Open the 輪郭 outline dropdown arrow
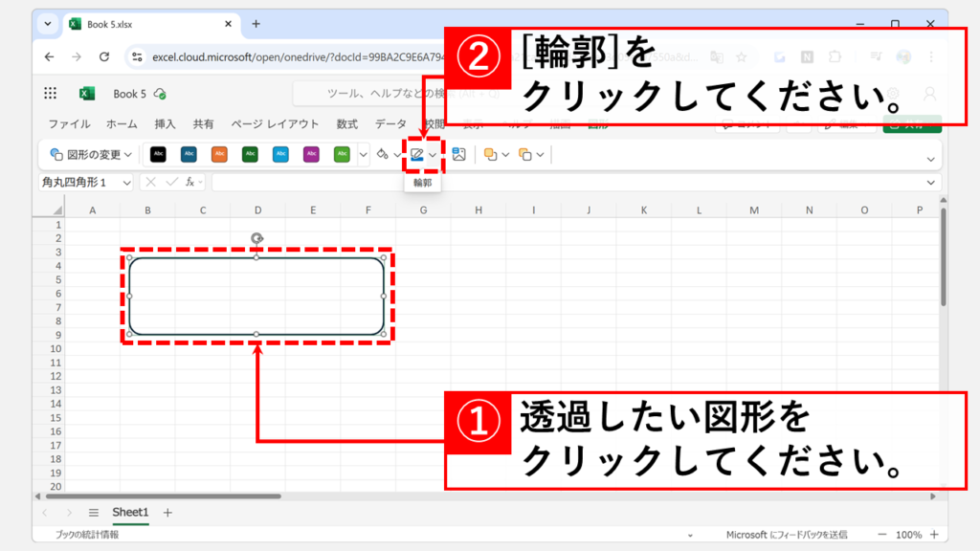This screenshot has width=980, height=551. click(433, 154)
